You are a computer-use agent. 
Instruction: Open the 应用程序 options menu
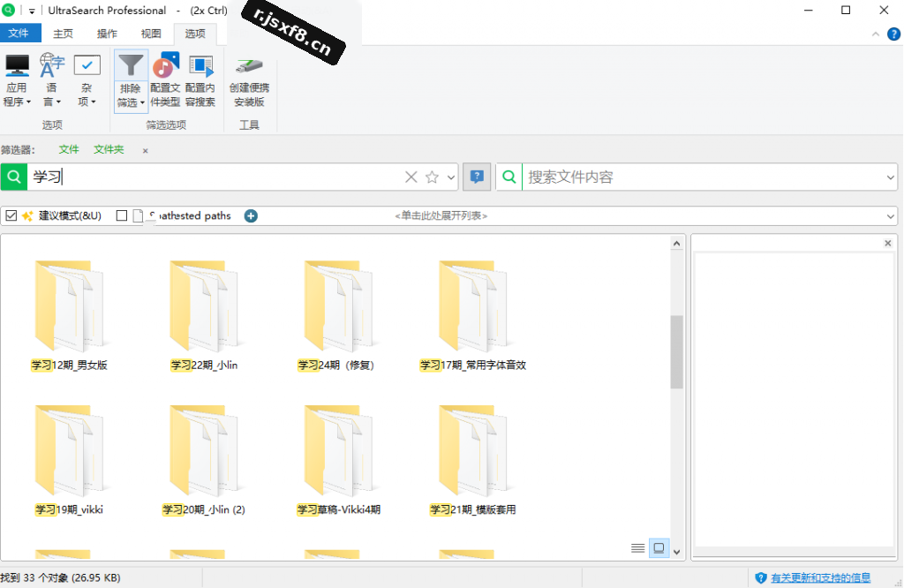tap(17, 80)
